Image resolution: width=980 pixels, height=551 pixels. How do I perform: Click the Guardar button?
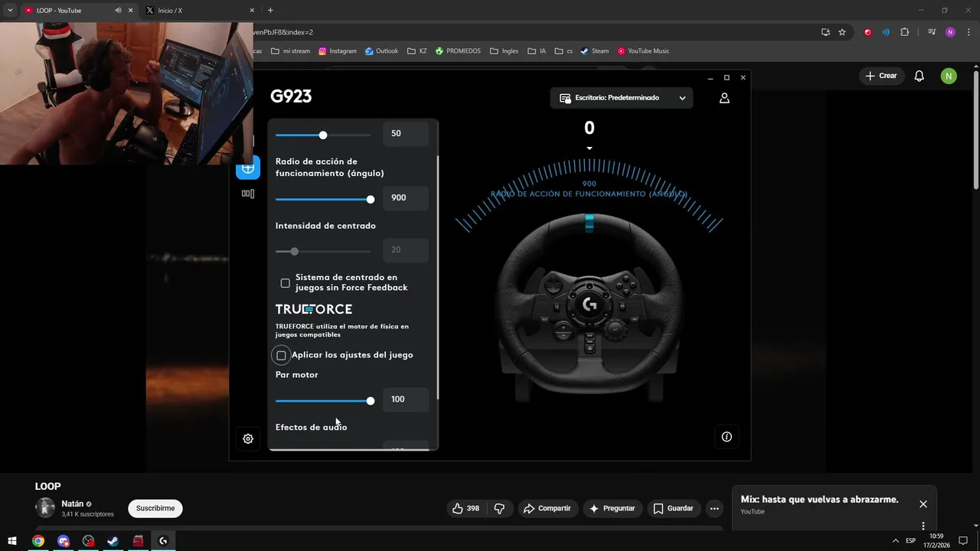[x=673, y=508]
